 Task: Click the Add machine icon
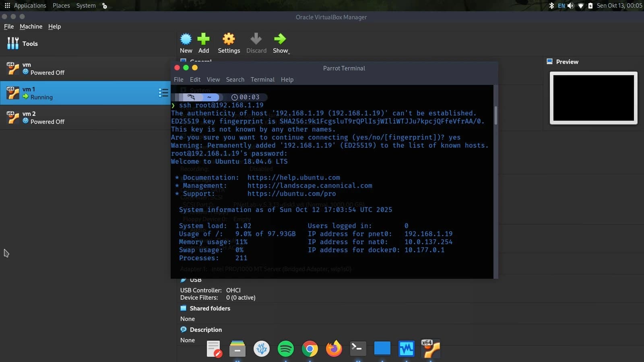[x=204, y=42]
